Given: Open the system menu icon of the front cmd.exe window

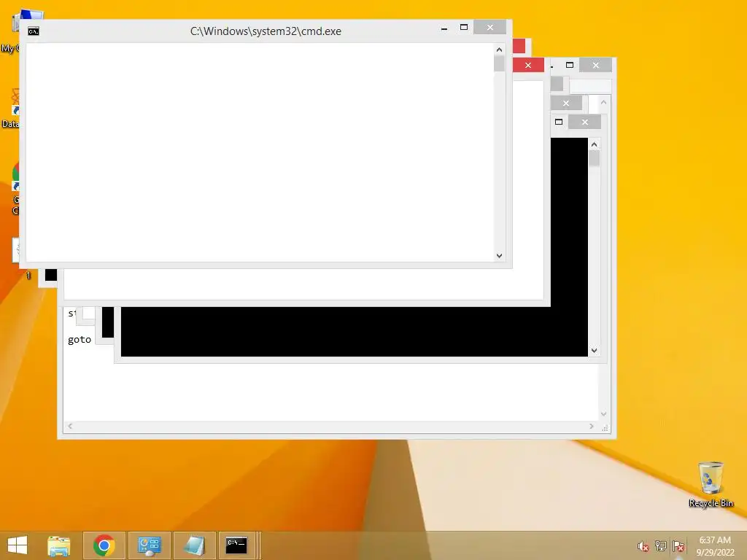Looking at the screenshot, I should pos(34,31).
